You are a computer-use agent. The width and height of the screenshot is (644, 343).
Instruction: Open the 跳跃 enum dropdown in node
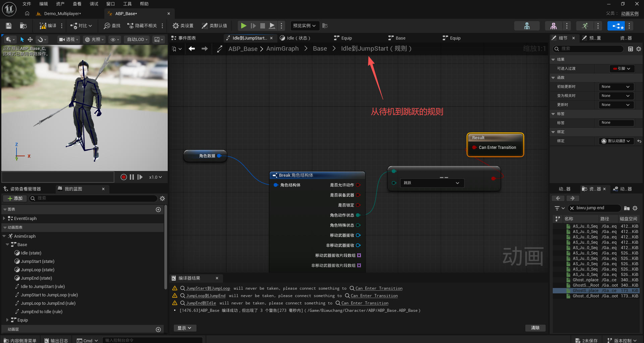[432, 183]
